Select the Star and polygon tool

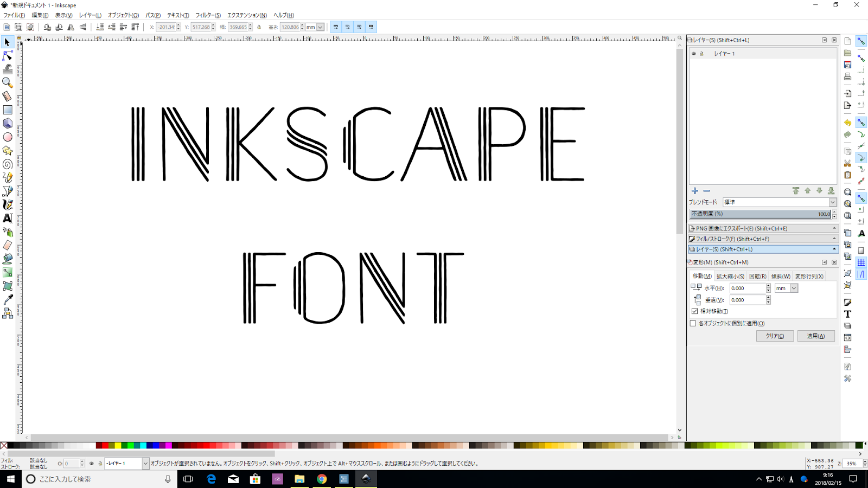(8, 151)
